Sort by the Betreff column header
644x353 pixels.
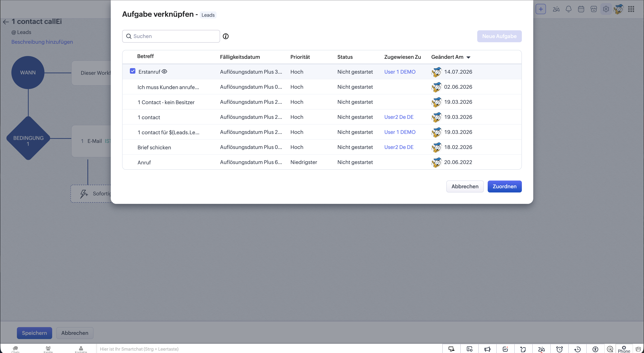(145, 56)
